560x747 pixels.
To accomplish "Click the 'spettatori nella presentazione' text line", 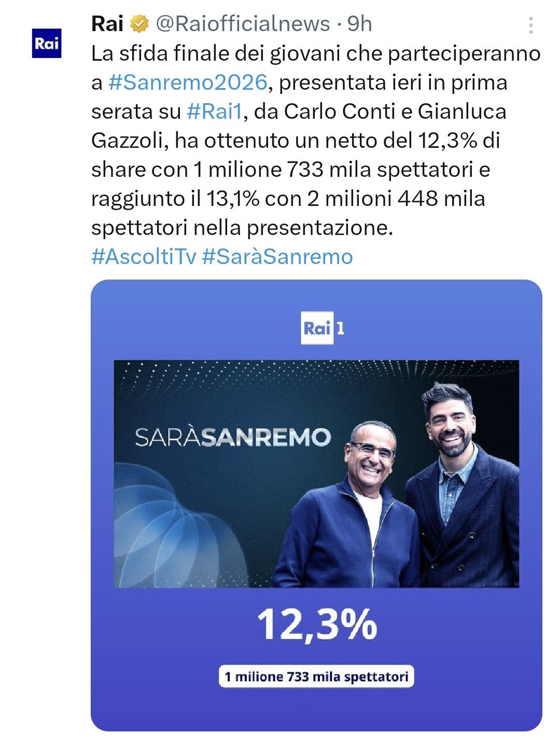I will [x=242, y=228].
